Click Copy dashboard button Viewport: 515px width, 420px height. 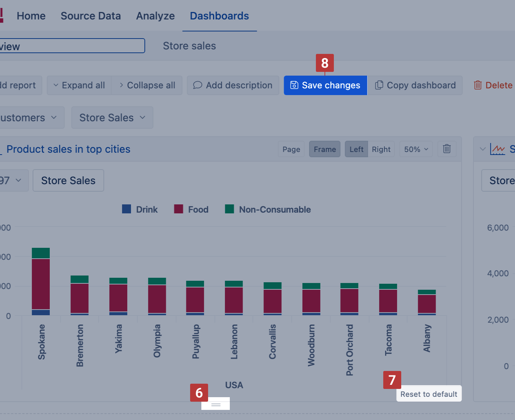415,85
